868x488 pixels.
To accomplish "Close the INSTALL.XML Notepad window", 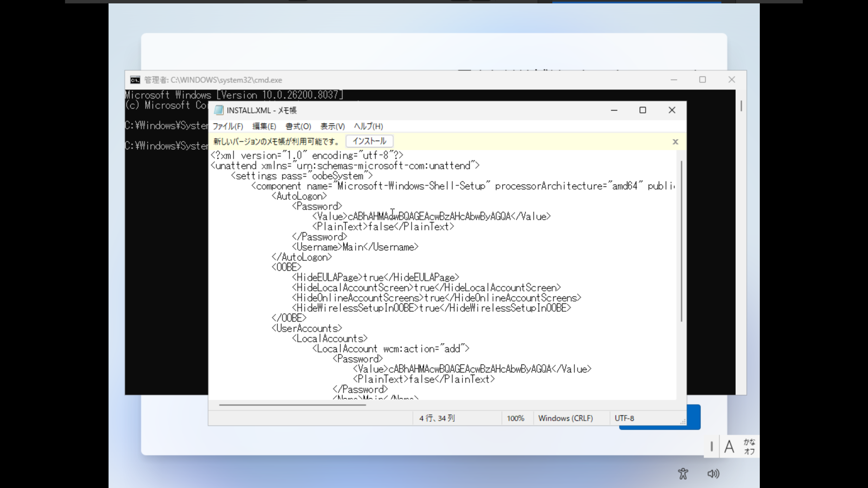I will [672, 110].
